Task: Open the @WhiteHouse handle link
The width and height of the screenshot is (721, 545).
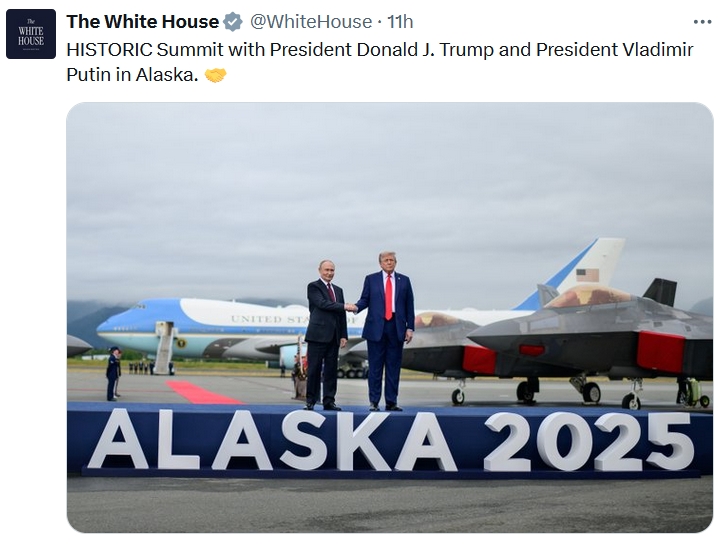Action: tap(311, 22)
